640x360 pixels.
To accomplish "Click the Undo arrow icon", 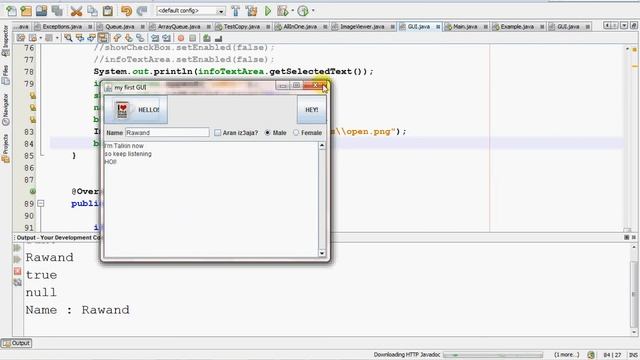I will point(126,11).
